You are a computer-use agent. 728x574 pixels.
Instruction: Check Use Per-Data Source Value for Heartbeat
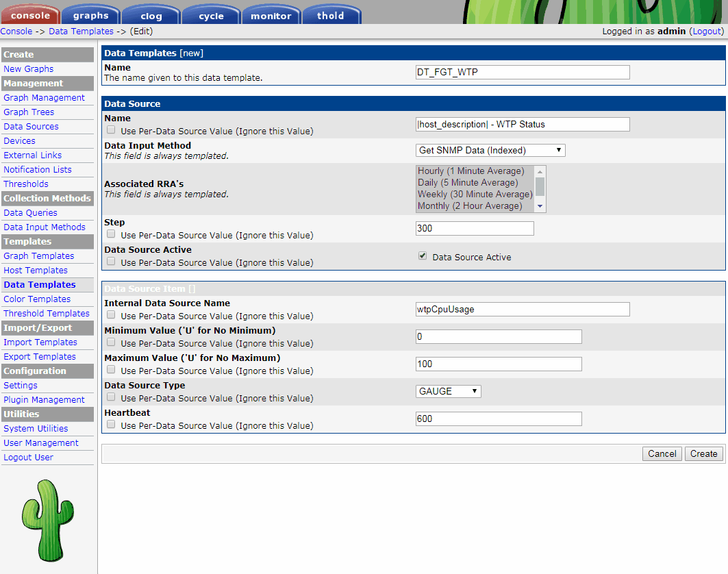coord(110,425)
